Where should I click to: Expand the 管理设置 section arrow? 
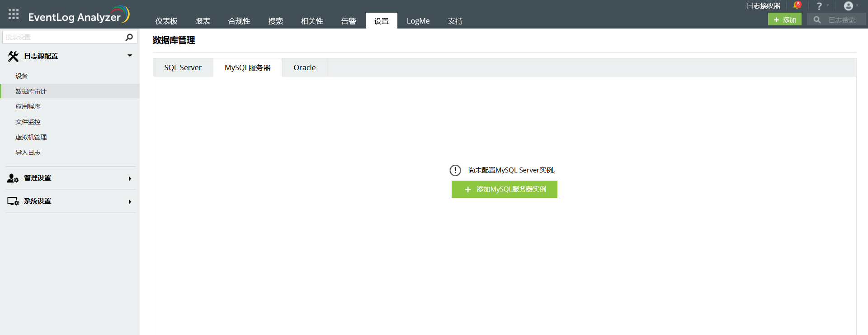[130, 178]
